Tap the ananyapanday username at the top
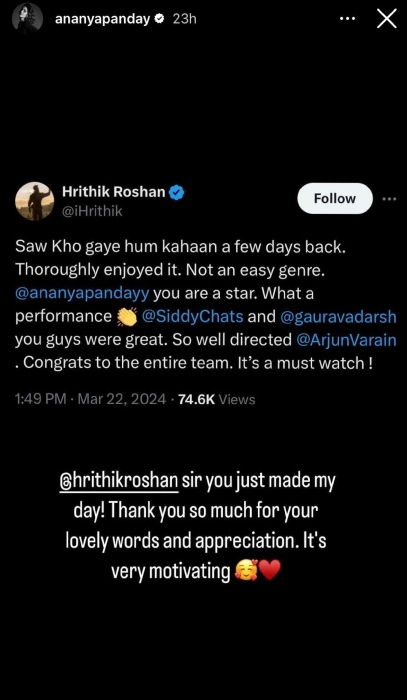Screen dimensions: 407x700 point(102,19)
